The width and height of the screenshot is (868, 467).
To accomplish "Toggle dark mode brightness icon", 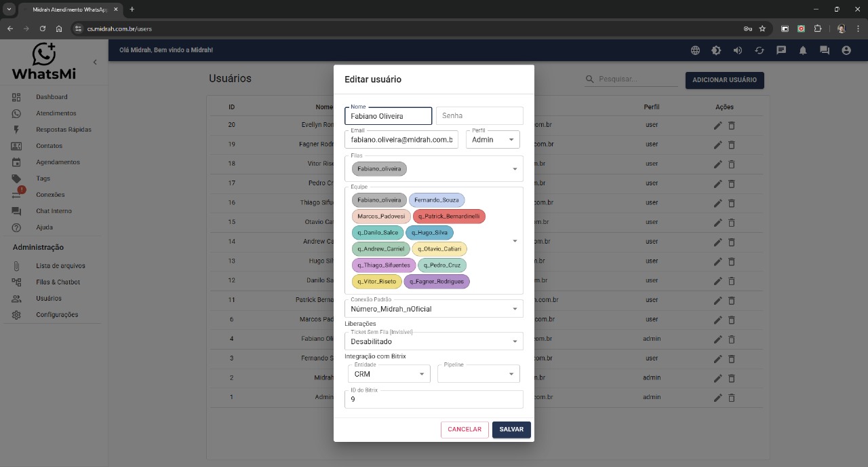I will click(x=716, y=50).
